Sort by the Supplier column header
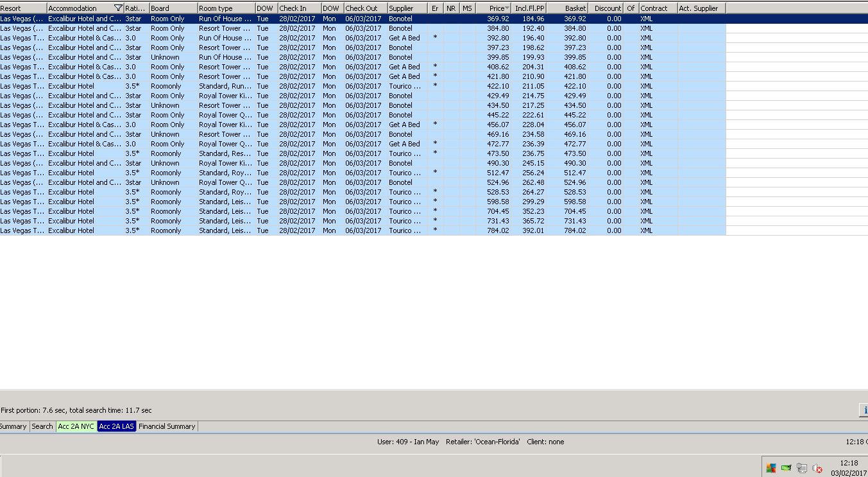868x477 pixels. click(x=407, y=8)
